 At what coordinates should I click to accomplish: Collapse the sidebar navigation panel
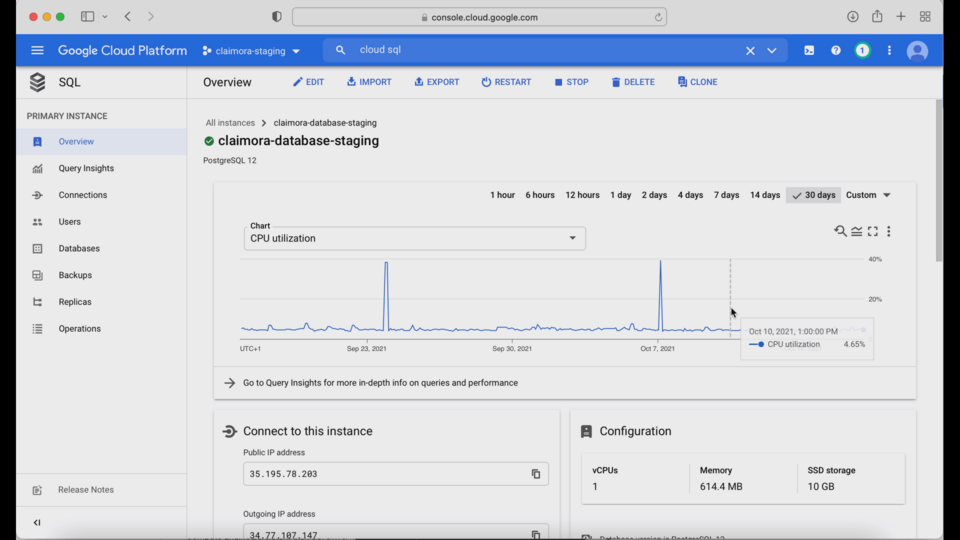37,522
